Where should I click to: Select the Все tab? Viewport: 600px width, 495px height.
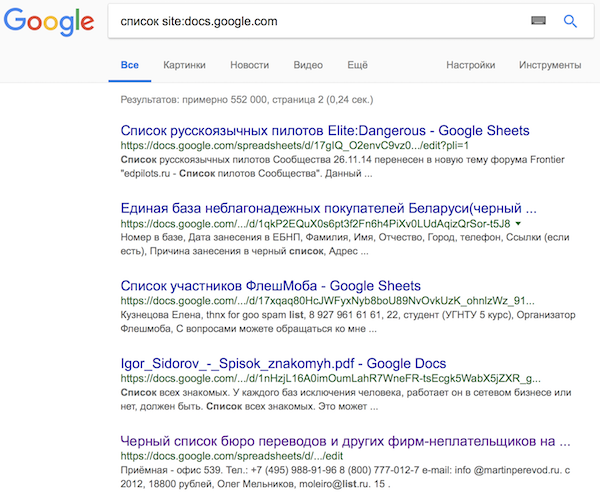point(130,65)
